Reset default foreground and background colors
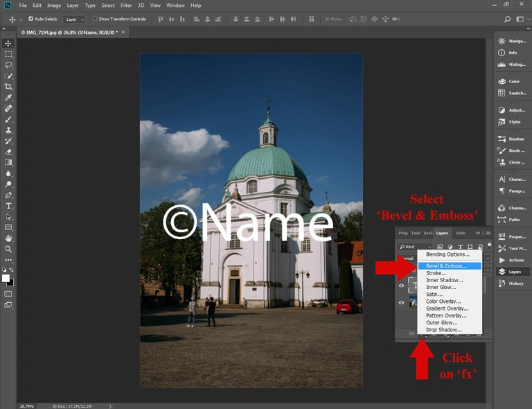 4,270
